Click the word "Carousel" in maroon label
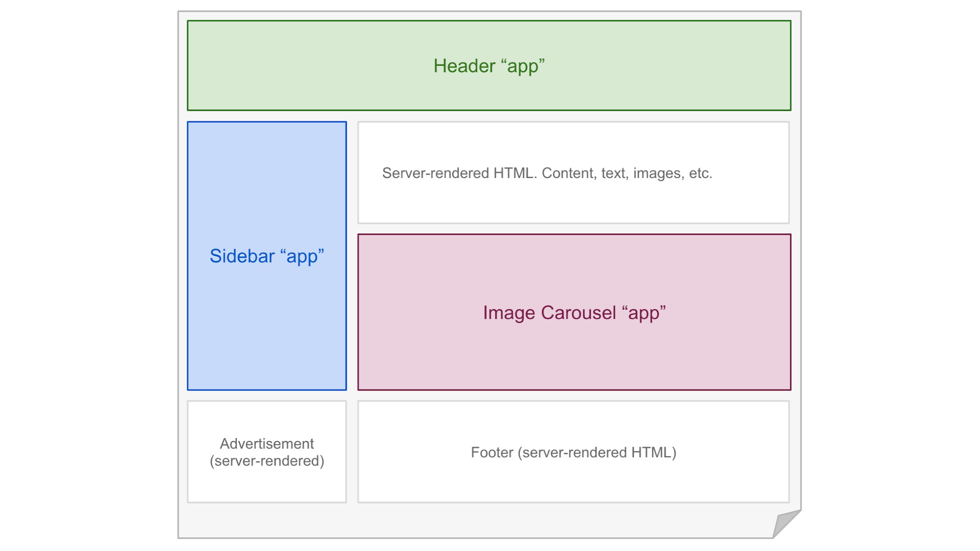The height and width of the screenshot is (551, 980). (579, 313)
